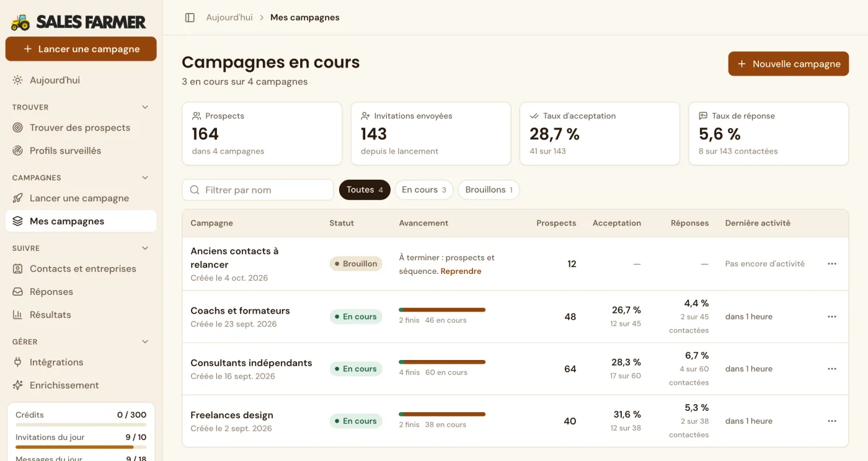
Task: Collapse the CAMPAGNES sidebar section
Action: [145, 178]
